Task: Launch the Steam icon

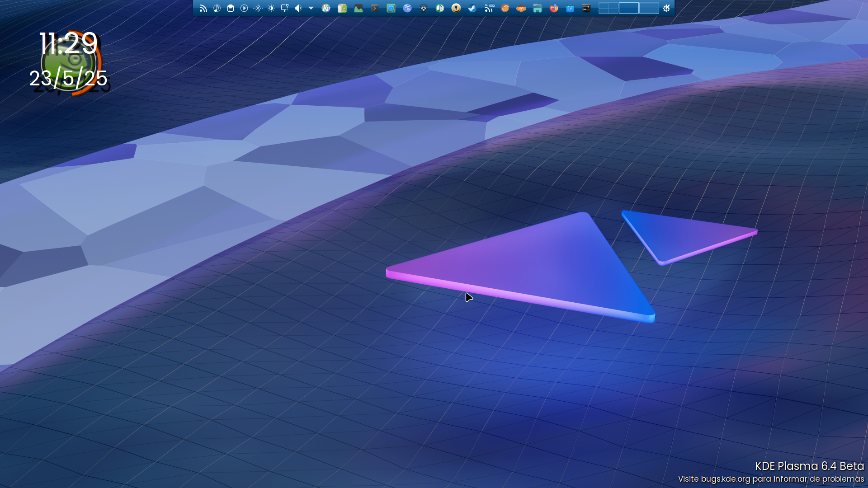Action: [x=472, y=8]
